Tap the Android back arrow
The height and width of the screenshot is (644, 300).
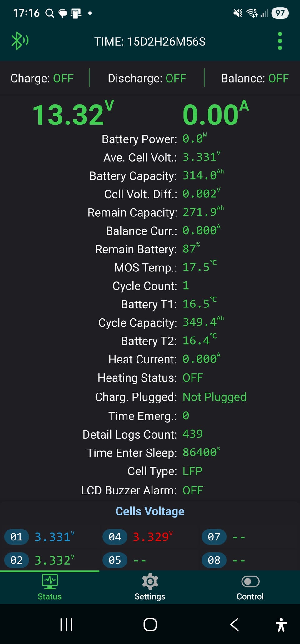coord(234,625)
